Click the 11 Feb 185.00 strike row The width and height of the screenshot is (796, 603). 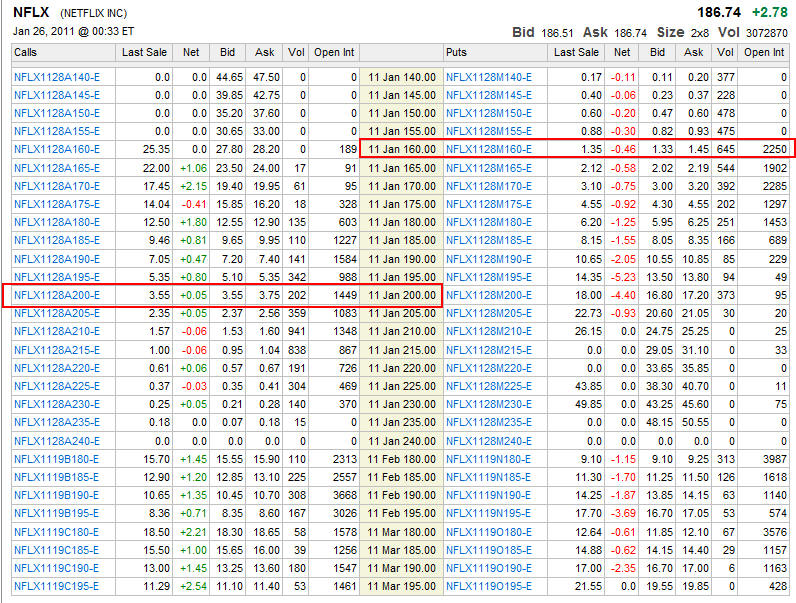tap(401, 477)
